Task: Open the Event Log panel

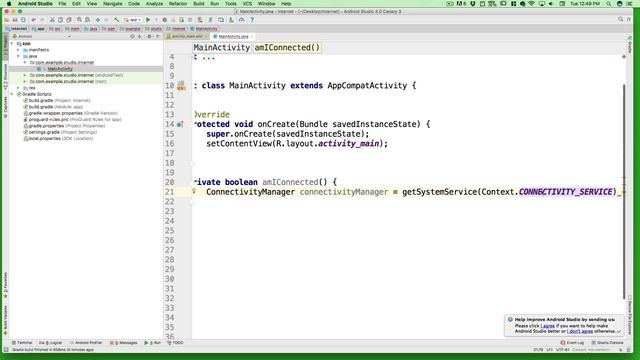Action: point(573,343)
